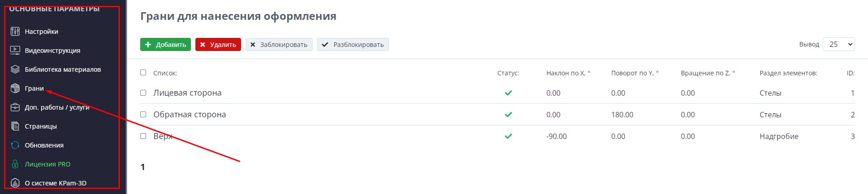This screenshot has width=868, height=194.
Task: Click the Заблокировать button
Action: [x=279, y=45]
